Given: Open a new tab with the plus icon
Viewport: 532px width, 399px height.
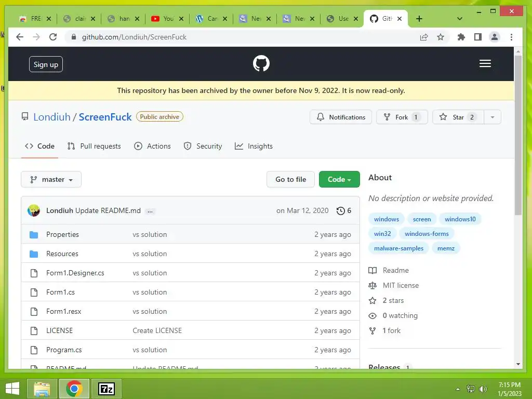Looking at the screenshot, I should point(419,19).
